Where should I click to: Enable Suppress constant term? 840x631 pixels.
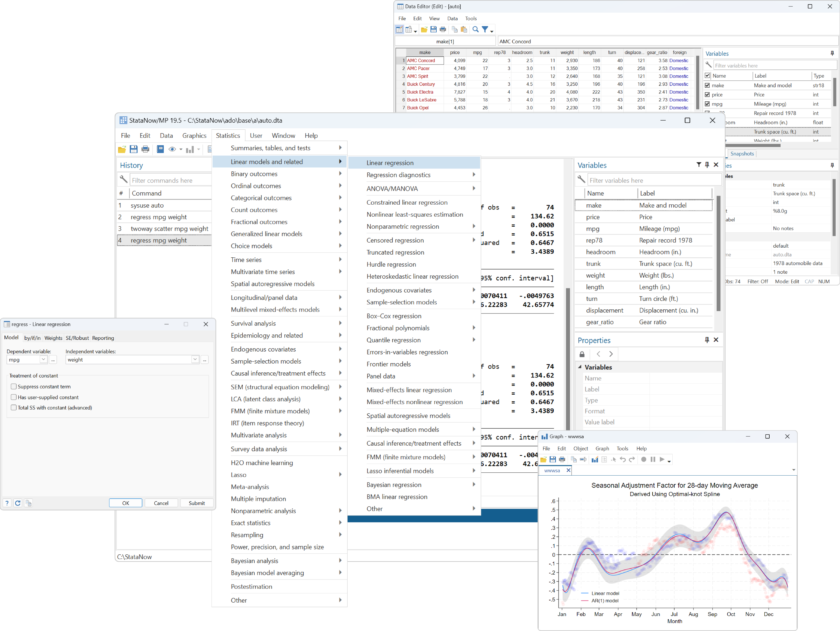click(14, 386)
